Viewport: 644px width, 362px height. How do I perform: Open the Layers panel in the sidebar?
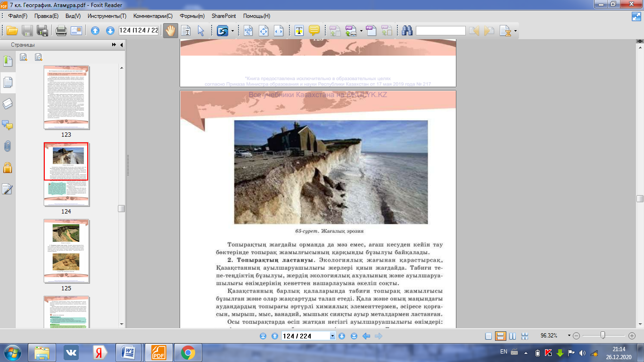coord(8,104)
